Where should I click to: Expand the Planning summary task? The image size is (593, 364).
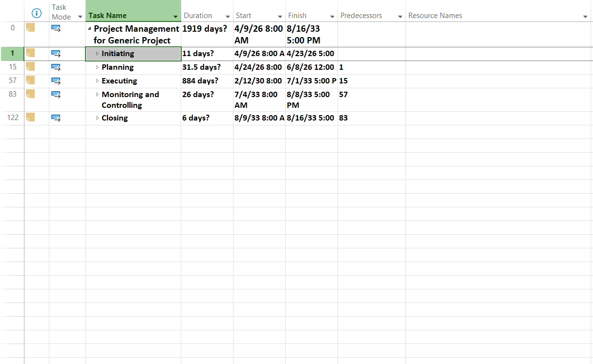click(97, 67)
